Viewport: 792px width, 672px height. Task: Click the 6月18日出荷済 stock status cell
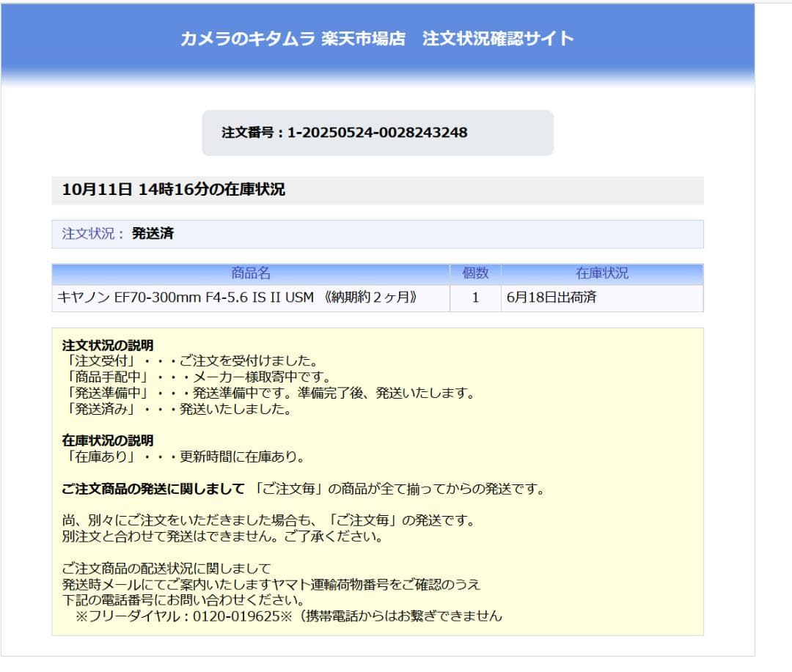546,298
